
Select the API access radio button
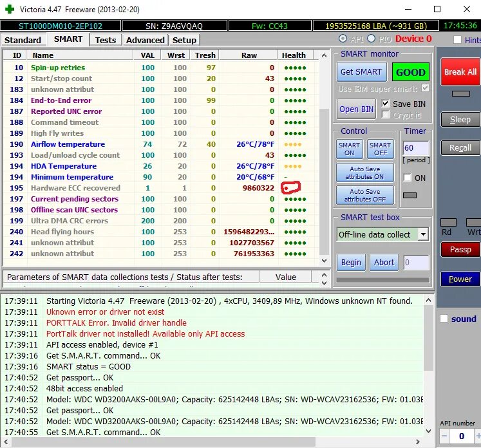[343, 39]
